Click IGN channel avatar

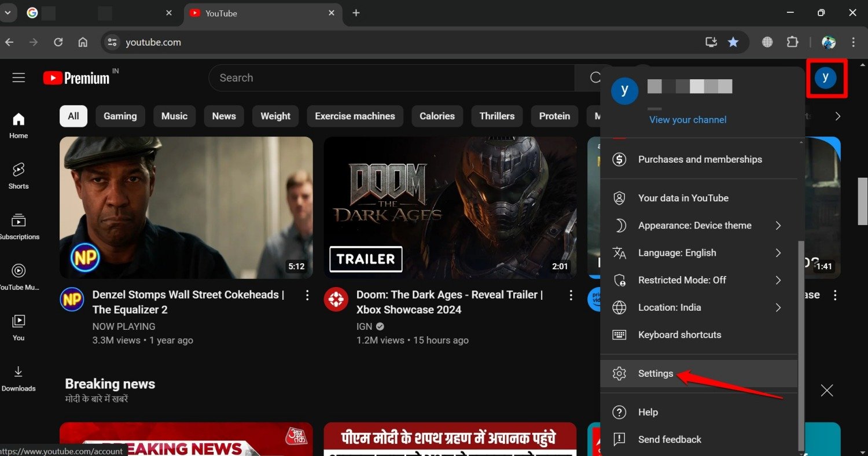pyautogui.click(x=336, y=299)
